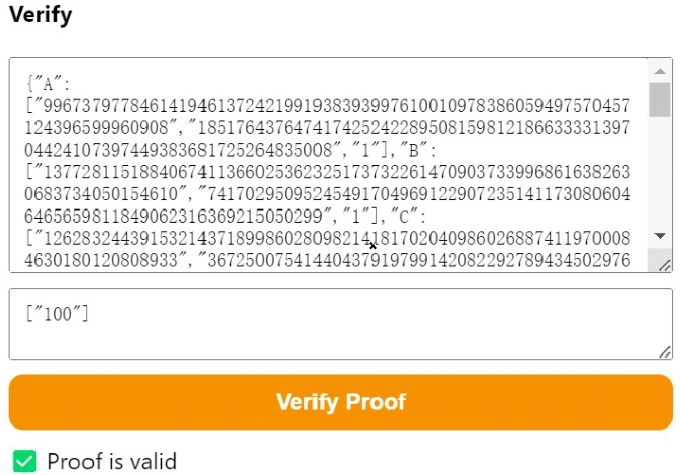Click the Verify heading
680x475 pixels.
tap(40, 15)
